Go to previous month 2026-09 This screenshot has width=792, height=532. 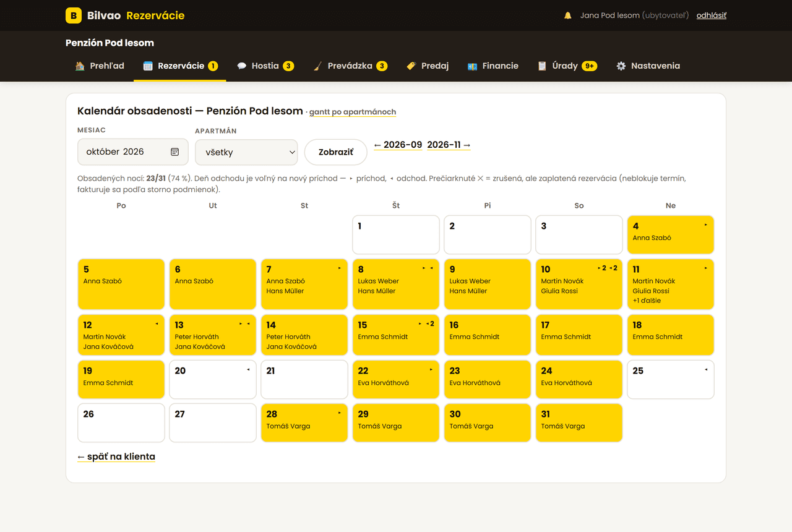(398, 145)
